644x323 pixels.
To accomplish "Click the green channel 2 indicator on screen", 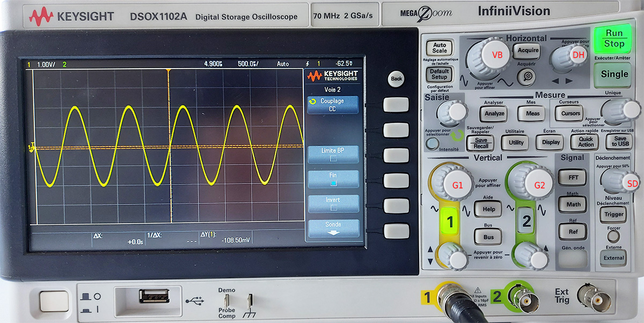I will click(65, 64).
